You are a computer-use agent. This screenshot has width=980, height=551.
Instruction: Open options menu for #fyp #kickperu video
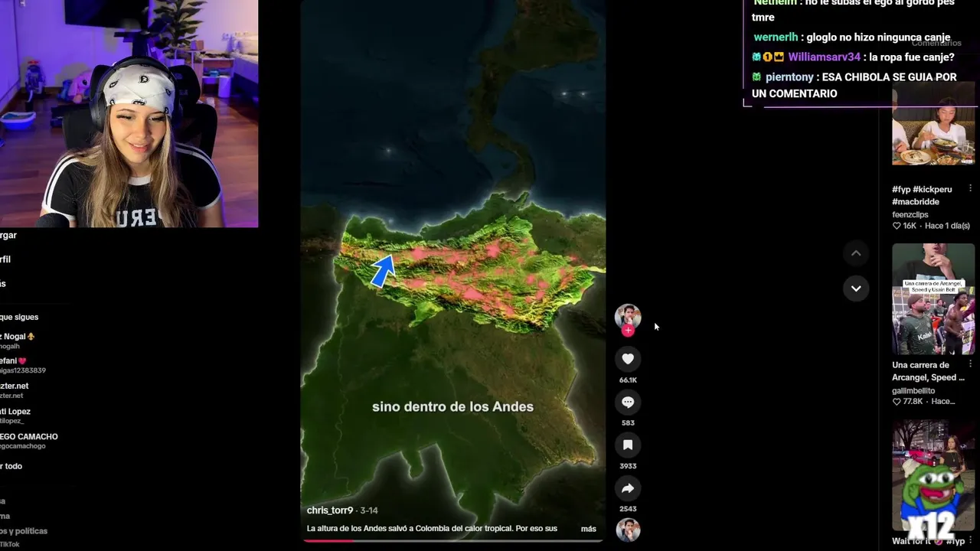click(x=970, y=189)
